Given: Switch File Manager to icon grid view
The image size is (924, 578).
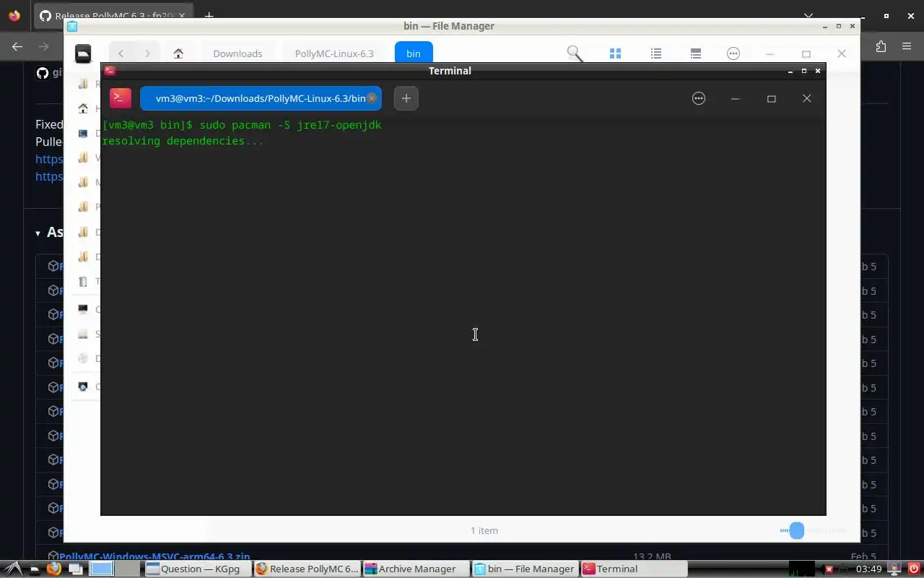Looking at the screenshot, I should click(x=615, y=53).
